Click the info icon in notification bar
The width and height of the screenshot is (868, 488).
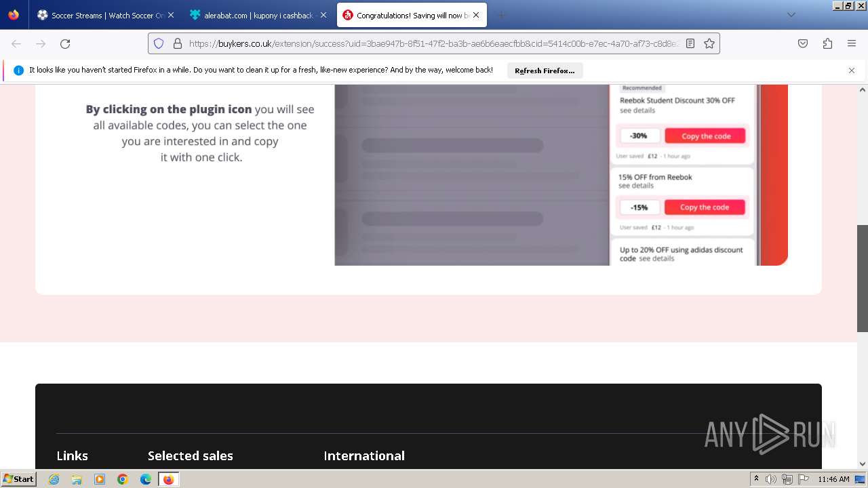point(18,70)
